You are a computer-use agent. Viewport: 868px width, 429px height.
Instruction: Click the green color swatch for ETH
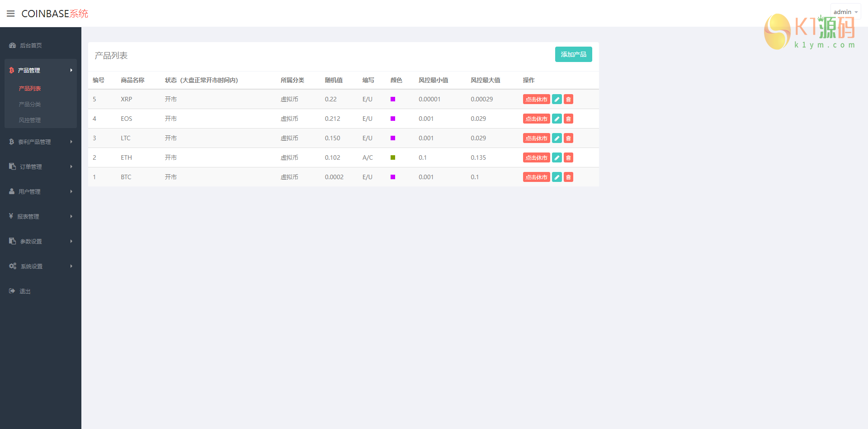point(393,157)
